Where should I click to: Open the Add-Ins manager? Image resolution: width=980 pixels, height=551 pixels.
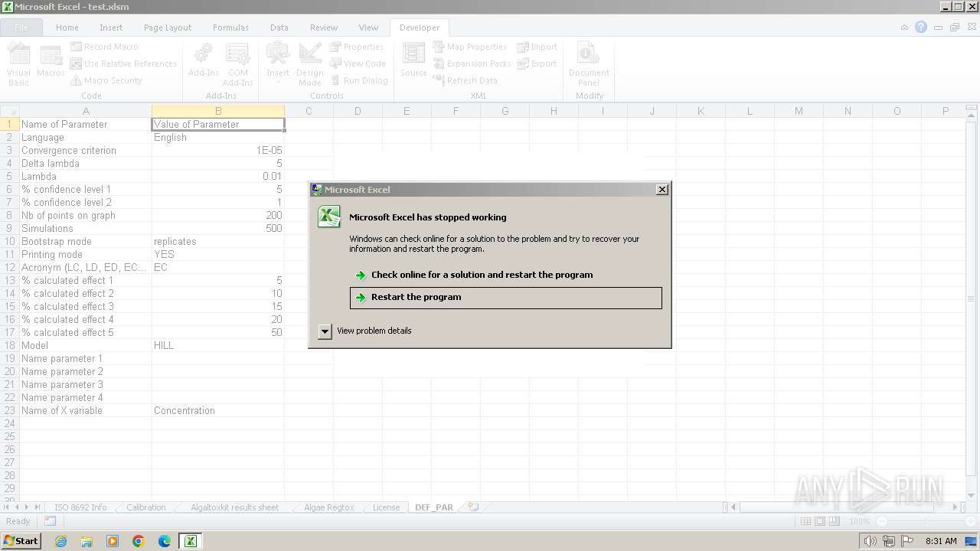[203, 61]
